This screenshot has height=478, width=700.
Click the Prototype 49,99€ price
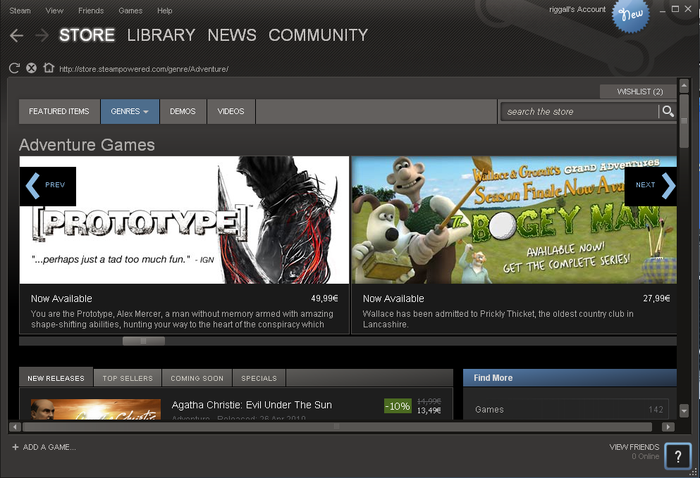coord(325,299)
